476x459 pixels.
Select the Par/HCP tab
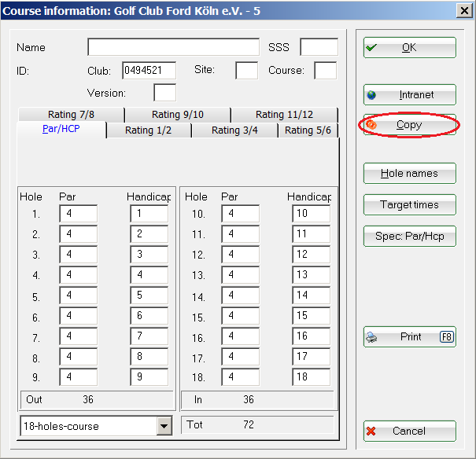coord(61,129)
